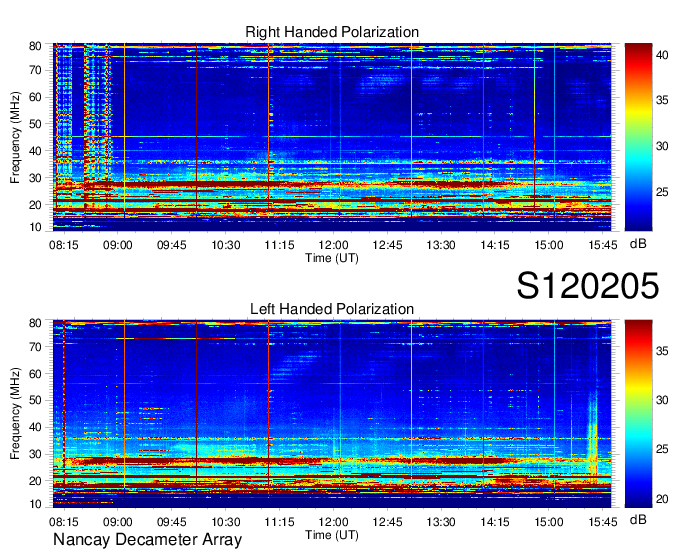Click the 20 MHz tick on Right Handed plot
Viewport: 680px width, 552px height.
tap(35, 205)
